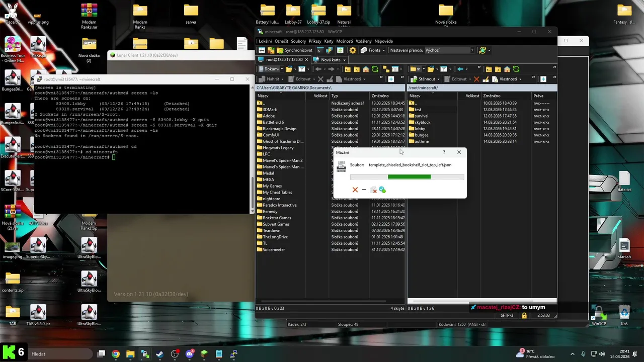Skip the current file in the Mazání dialog
Viewport: 644px width, 362px height.
[373, 190]
